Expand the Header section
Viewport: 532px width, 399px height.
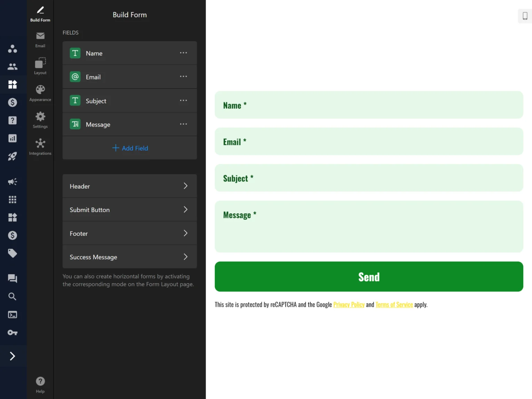pyautogui.click(x=129, y=186)
